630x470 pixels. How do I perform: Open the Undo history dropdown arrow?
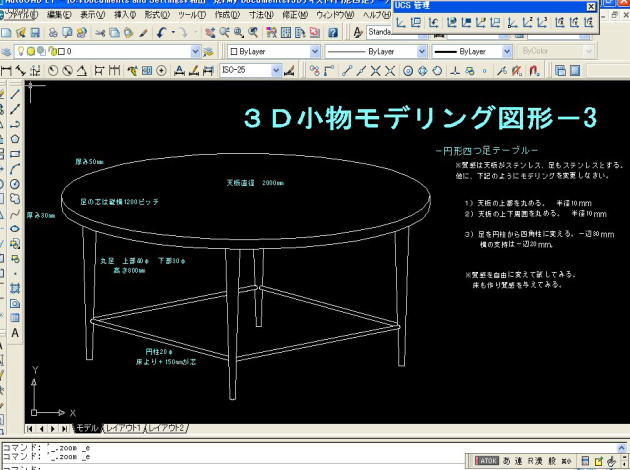[x=173, y=33]
